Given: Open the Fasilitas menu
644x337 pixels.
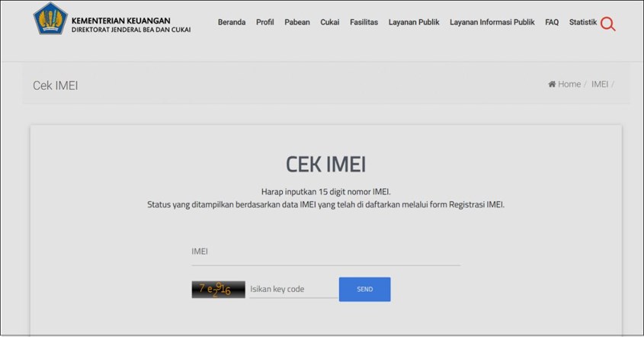Looking at the screenshot, I should click(364, 22).
